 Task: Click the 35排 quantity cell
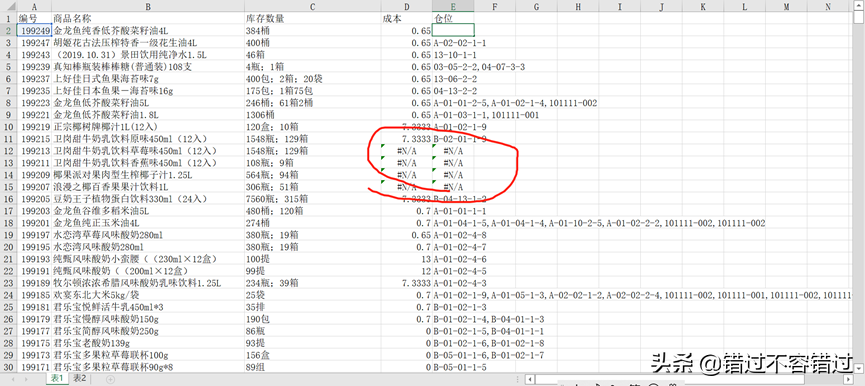[x=312, y=307]
